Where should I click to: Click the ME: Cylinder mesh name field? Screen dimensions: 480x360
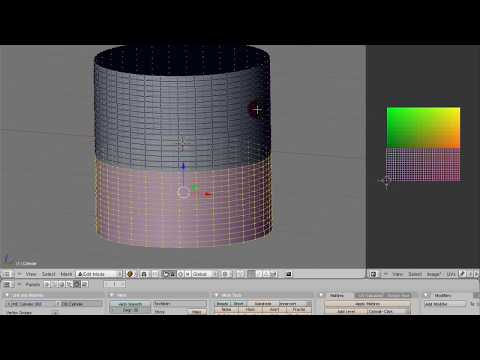coord(29,304)
